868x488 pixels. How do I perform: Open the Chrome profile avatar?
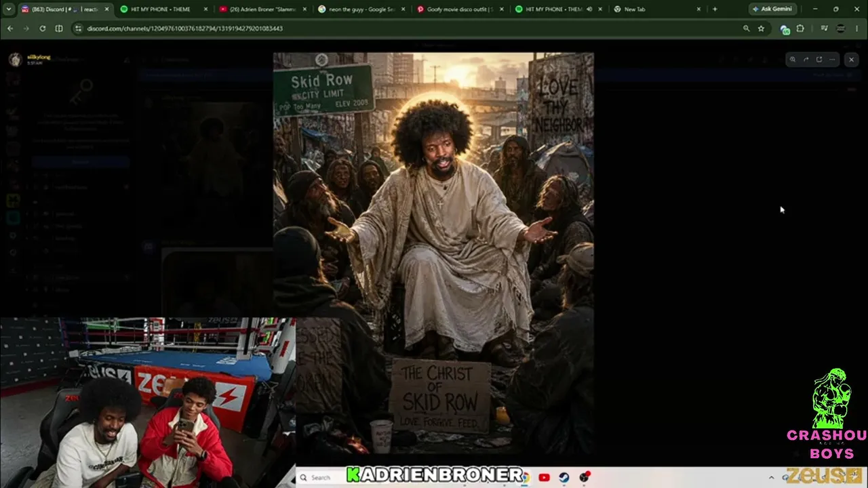coord(841,28)
